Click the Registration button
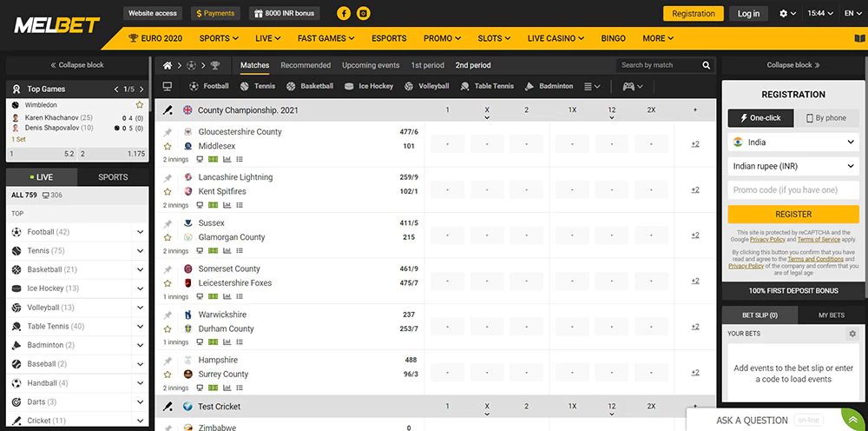Viewport: 868px width, 431px height. coord(693,13)
